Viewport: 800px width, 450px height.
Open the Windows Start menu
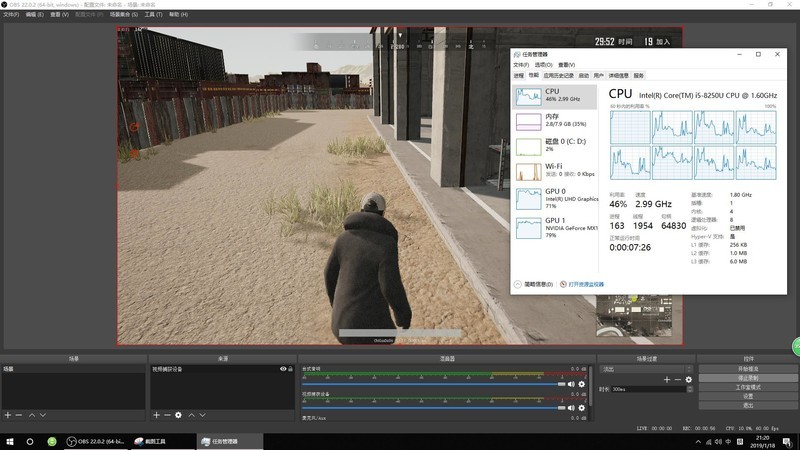[9, 440]
